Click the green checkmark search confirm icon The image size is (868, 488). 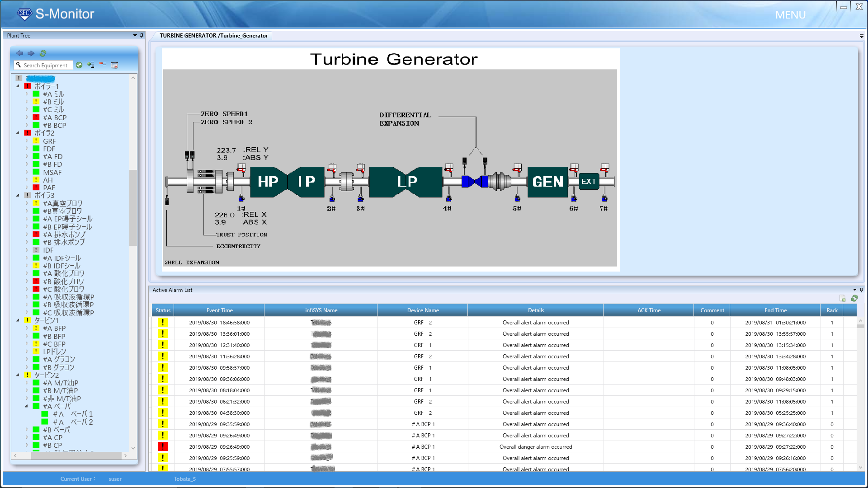coord(79,65)
